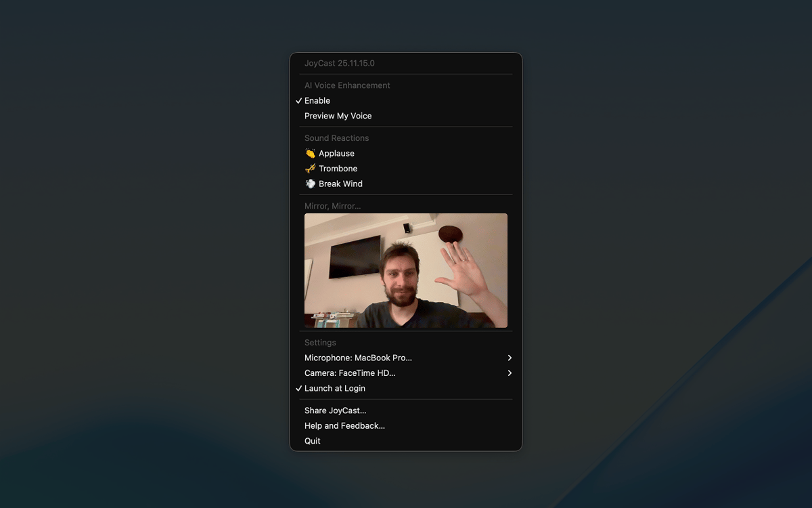Play the Applause sound reaction
The image size is (812, 508).
pos(336,154)
